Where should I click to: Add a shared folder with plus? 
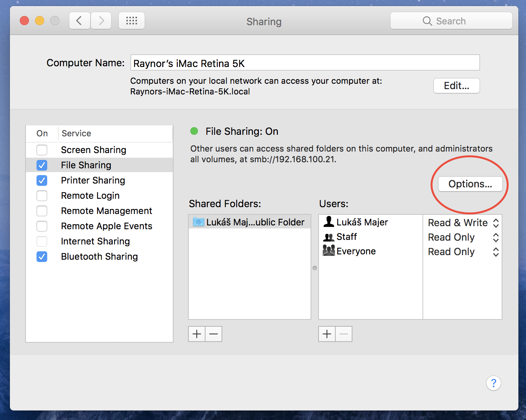[x=197, y=334]
